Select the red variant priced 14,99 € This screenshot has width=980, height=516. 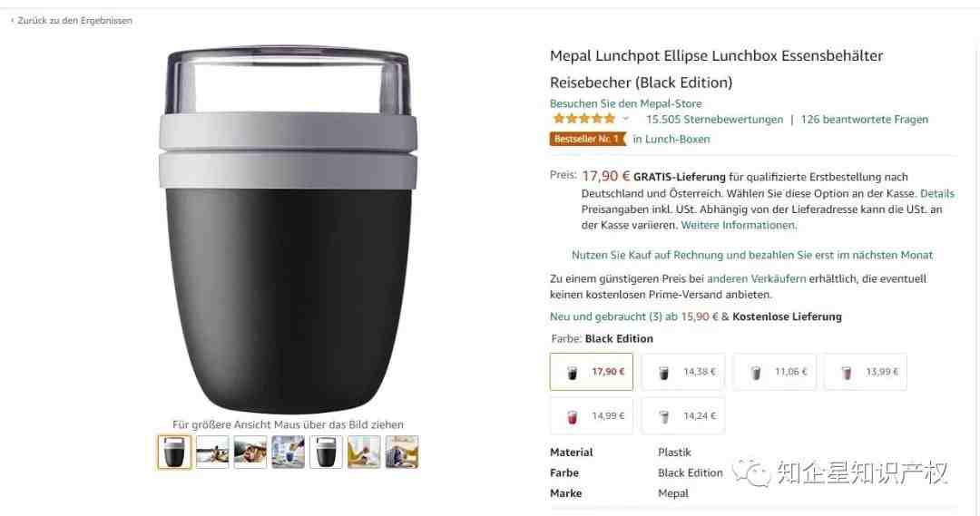592,416
